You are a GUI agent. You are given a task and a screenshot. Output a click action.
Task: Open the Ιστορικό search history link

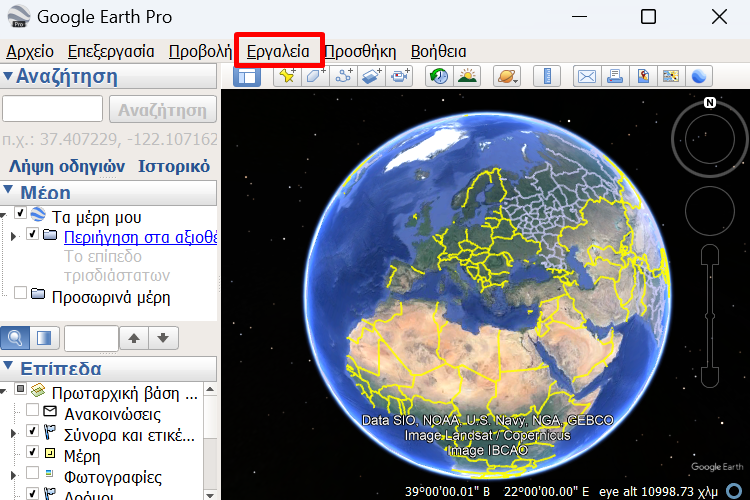[x=174, y=167]
